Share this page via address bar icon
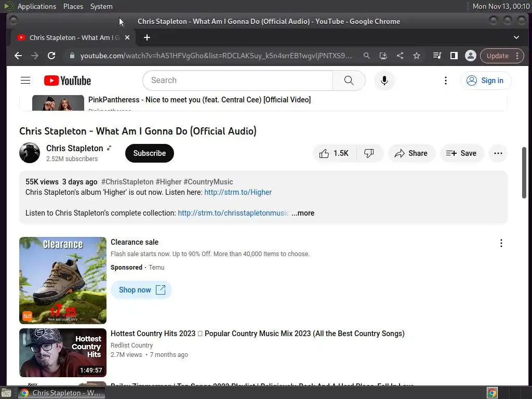Viewport: 532px width, 399px height. pyautogui.click(x=400, y=56)
